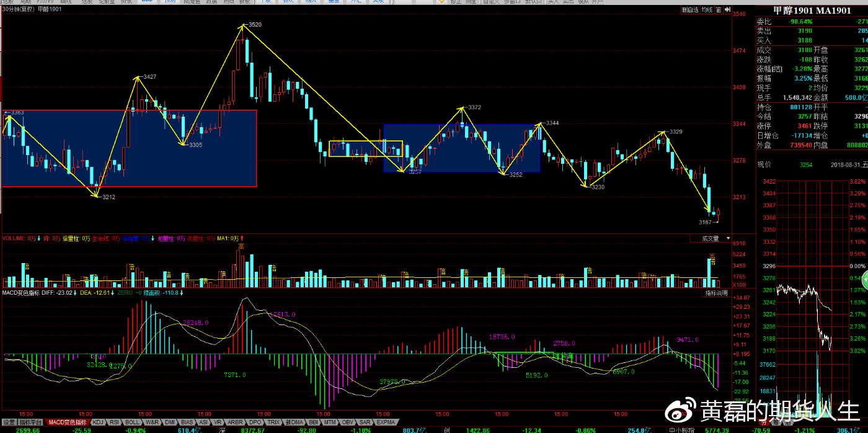Click the 卖出 price 3190
Screen dimensions: 868x433
tap(805, 30)
